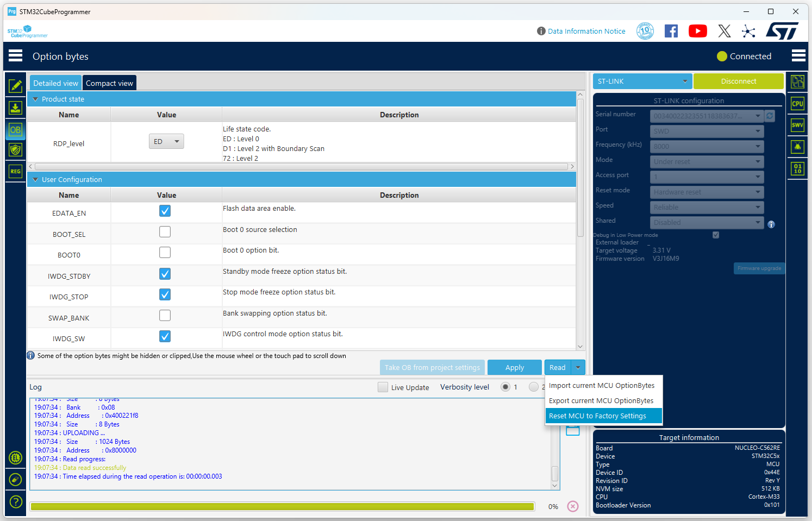Select the OB option bytes sidebar icon
This screenshot has height=521, width=812.
pos(15,130)
